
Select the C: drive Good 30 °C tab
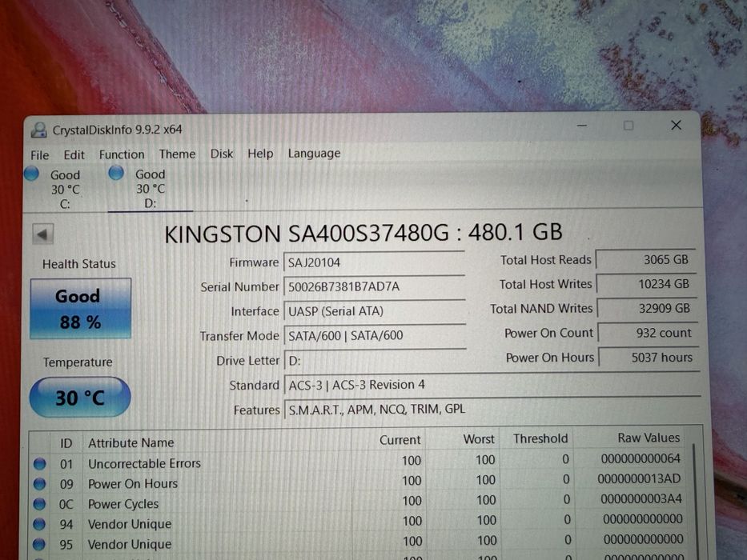[64, 189]
